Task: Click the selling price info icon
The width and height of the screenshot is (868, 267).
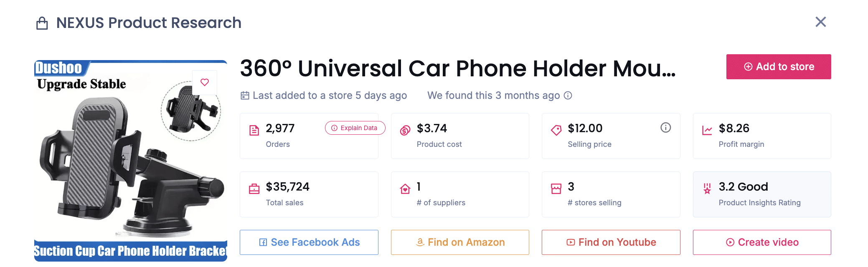Action: (665, 128)
